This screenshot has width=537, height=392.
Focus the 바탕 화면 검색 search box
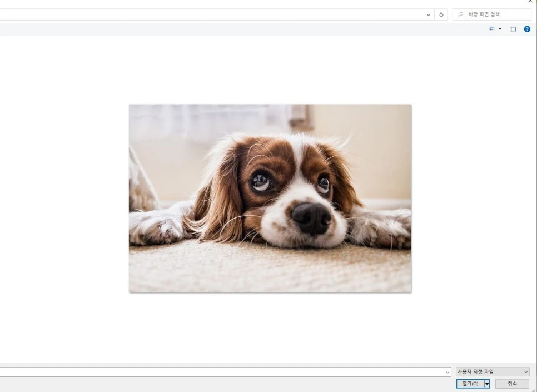[492, 14]
